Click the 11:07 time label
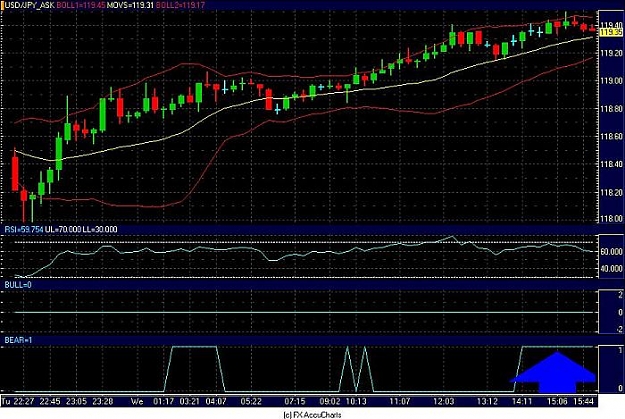Screen dimensions: 625x419 coord(400,401)
